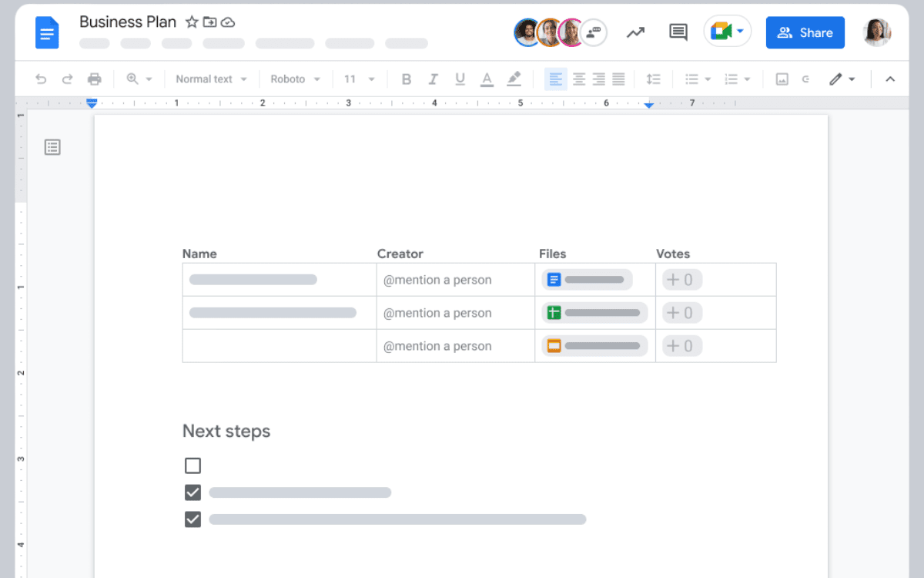
Task: Open your account profile picture
Action: 877,32
